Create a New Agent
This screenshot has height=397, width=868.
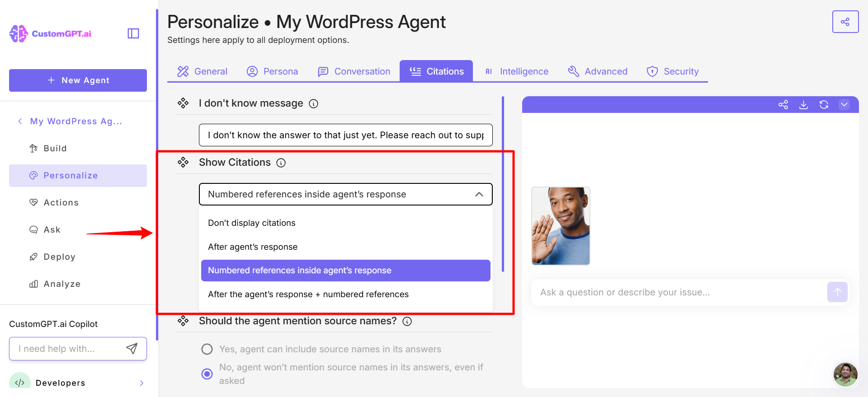(78, 80)
